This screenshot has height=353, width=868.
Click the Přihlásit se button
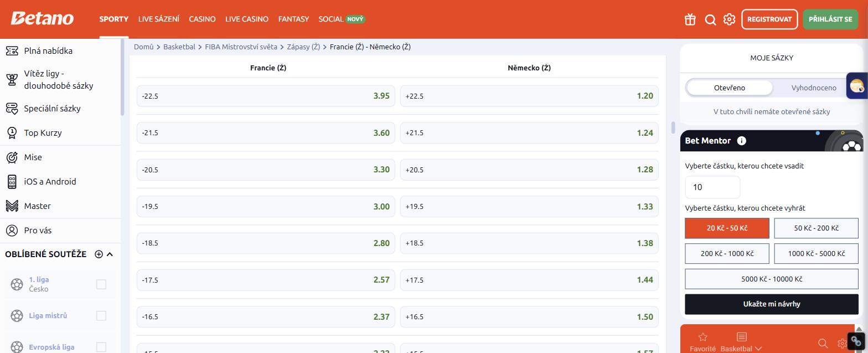(x=830, y=19)
